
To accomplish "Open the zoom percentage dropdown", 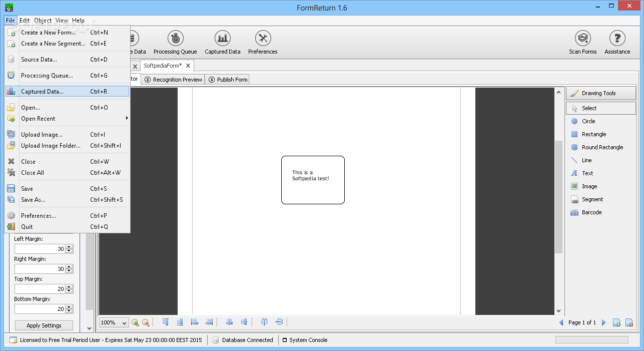I will [114, 322].
